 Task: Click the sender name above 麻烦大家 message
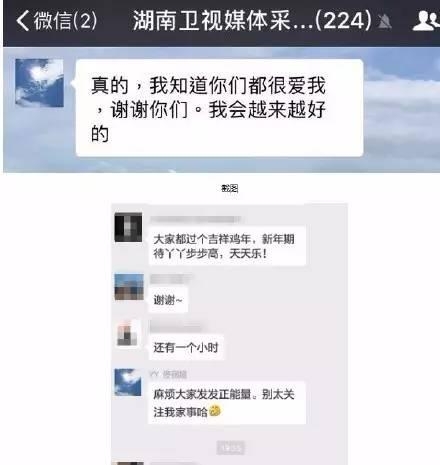[x=168, y=374]
